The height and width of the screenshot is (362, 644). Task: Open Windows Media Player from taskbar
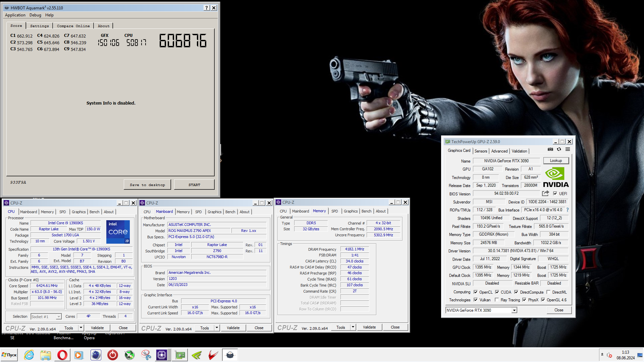tap(79, 355)
